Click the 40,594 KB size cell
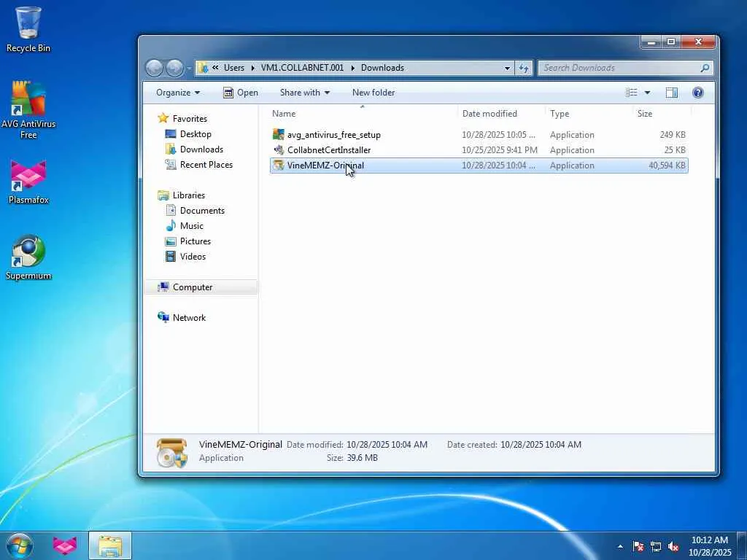Screen dimensions: 747x560 coord(667,166)
